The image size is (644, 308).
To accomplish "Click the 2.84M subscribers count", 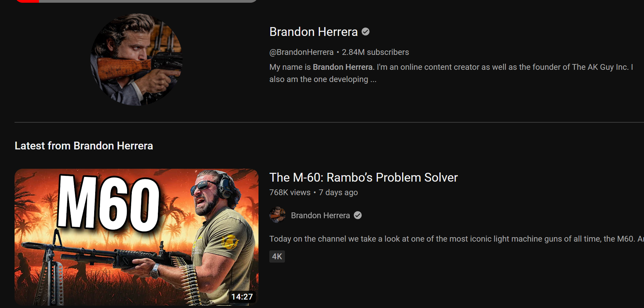I will pyautogui.click(x=375, y=52).
